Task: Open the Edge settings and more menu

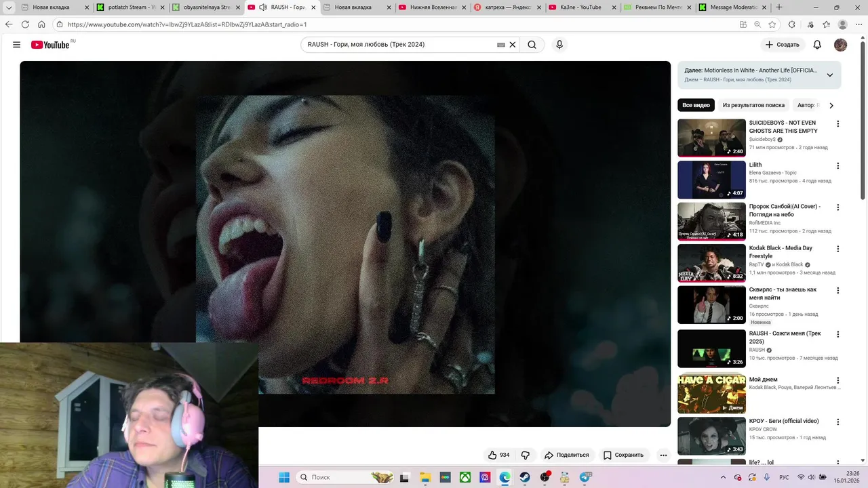Action: pos(859,24)
